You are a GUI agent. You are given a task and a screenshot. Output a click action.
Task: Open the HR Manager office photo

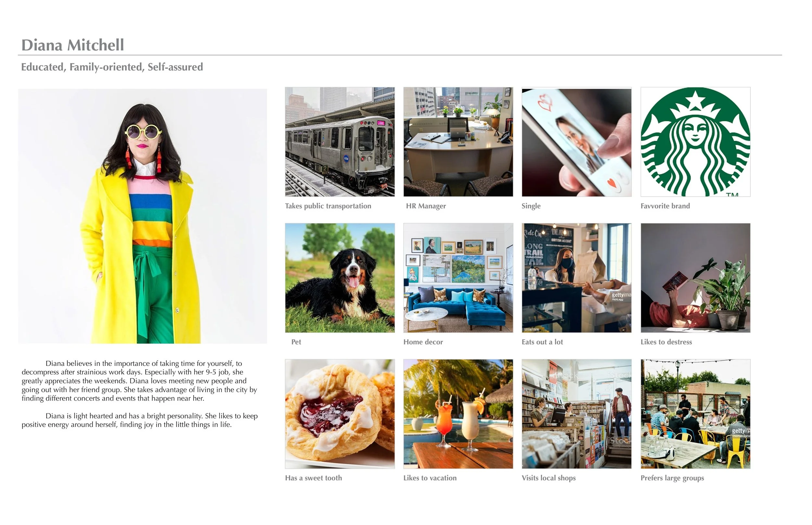[458, 142]
